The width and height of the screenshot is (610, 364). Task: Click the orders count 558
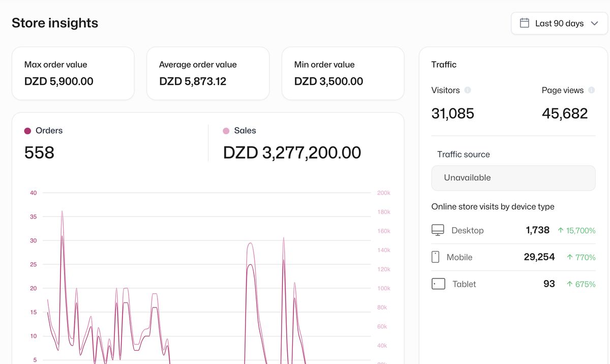(x=39, y=153)
